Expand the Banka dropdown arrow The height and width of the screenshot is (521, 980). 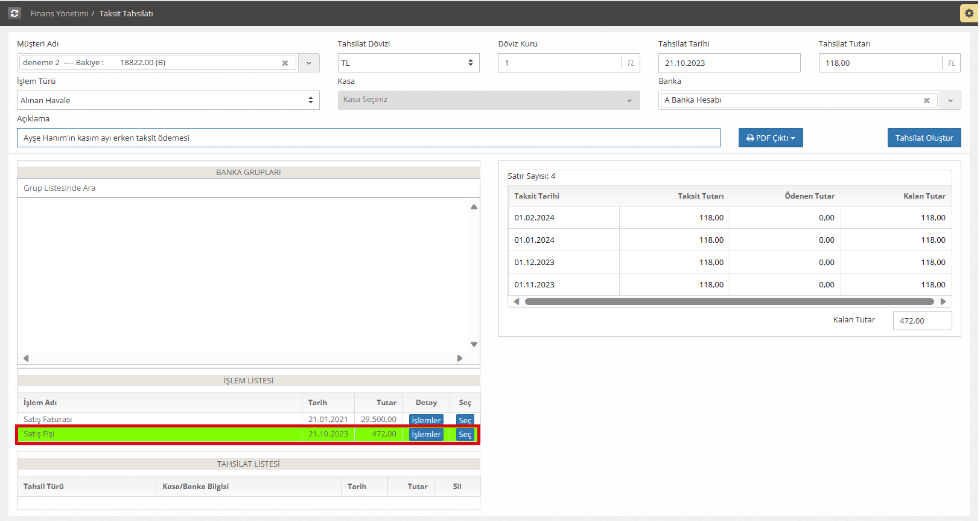tap(950, 100)
